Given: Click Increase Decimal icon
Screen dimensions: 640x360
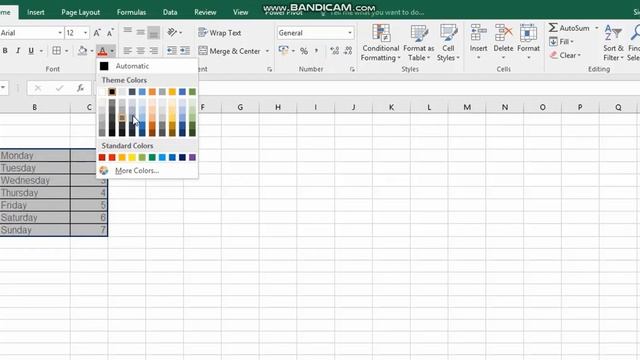Looking at the screenshot, I should pos(334,51).
